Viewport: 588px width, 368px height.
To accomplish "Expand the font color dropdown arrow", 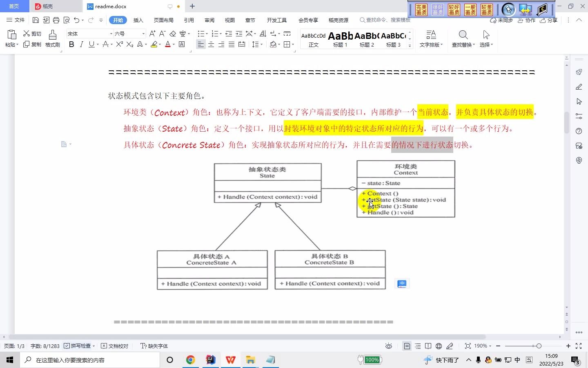I will click(x=173, y=45).
